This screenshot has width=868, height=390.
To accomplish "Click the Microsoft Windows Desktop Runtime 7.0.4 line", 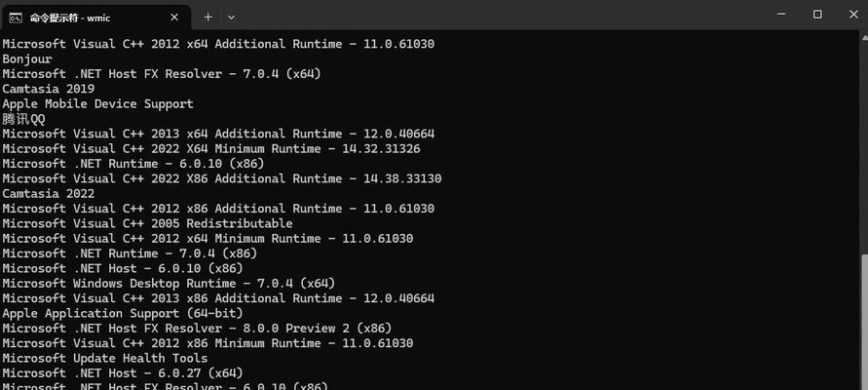I will [x=169, y=283].
